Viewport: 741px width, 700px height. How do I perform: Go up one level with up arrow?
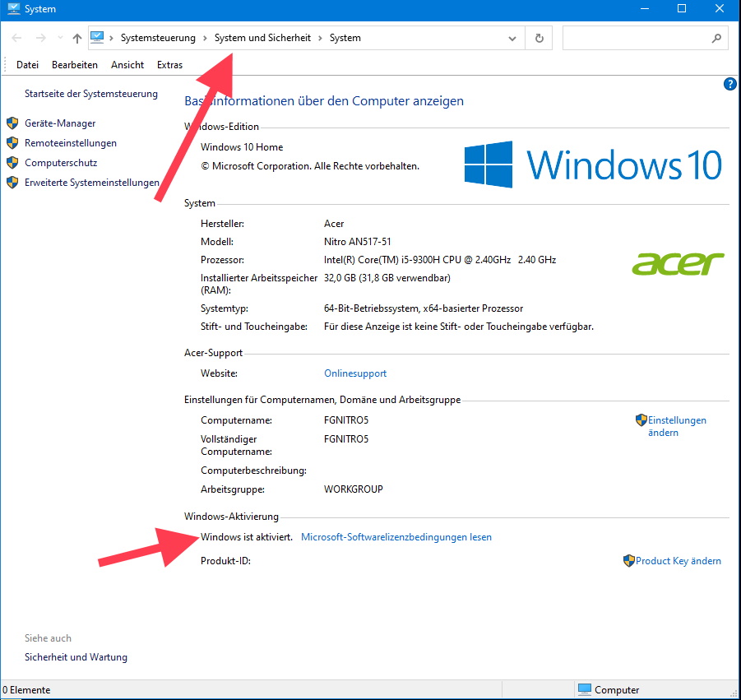pyautogui.click(x=77, y=38)
